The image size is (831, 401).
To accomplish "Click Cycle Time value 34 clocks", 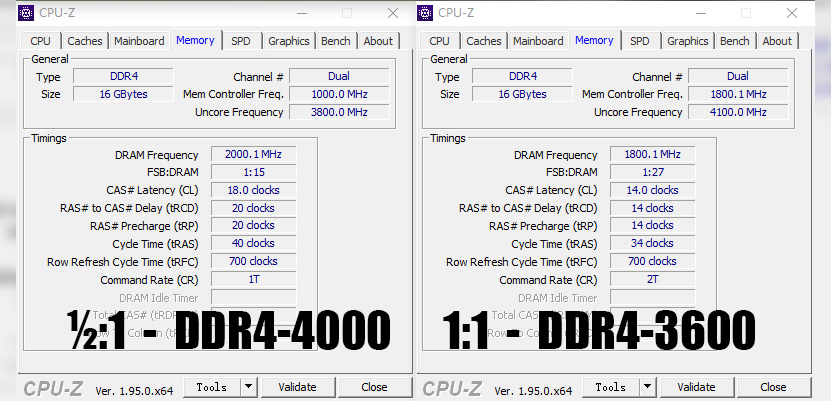I will pos(652,243).
